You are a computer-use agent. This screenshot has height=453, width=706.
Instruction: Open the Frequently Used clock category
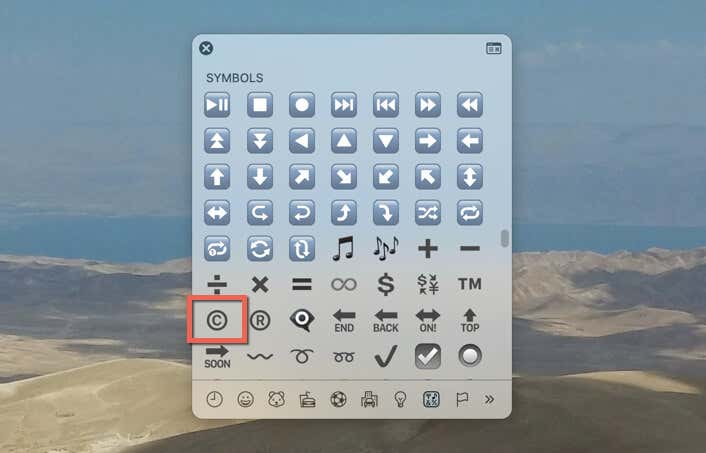coord(214,399)
